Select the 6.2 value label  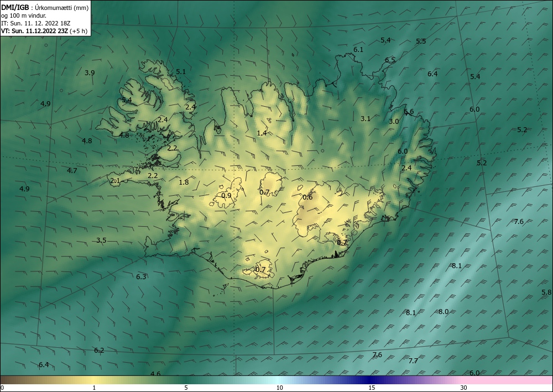click(x=99, y=351)
